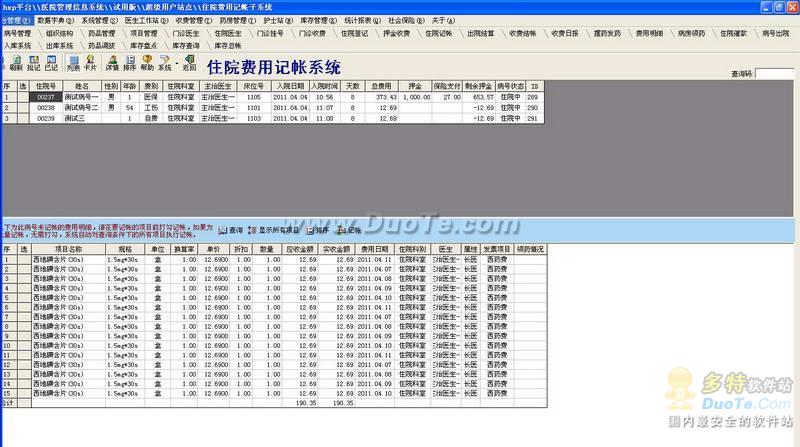Switch to 卡片 (card) view icon
The width and height of the screenshot is (800, 447).
coord(90,67)
